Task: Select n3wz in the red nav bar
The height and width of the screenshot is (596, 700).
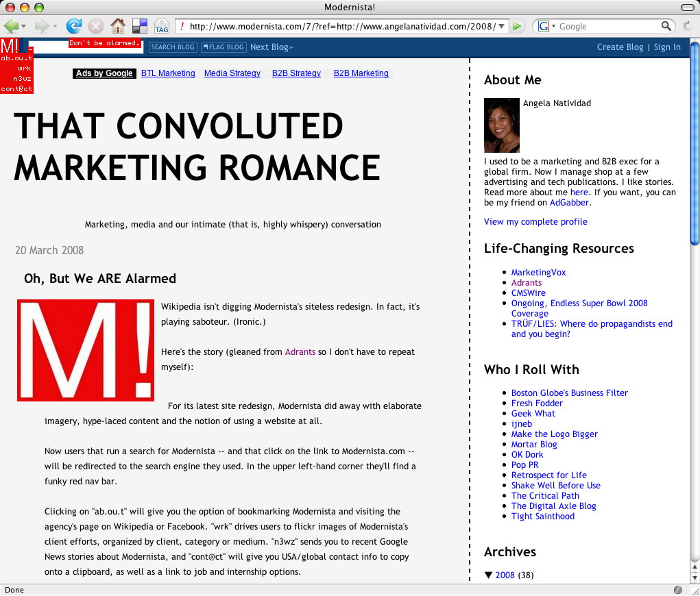Action: [22, 79]
